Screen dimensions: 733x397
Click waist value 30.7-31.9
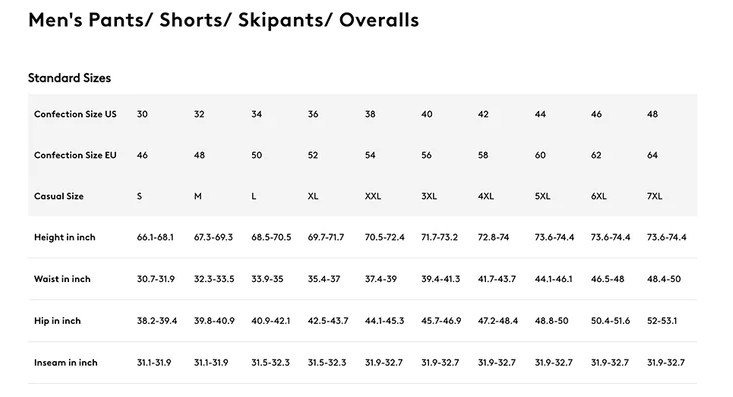click(x=156, y=279)
